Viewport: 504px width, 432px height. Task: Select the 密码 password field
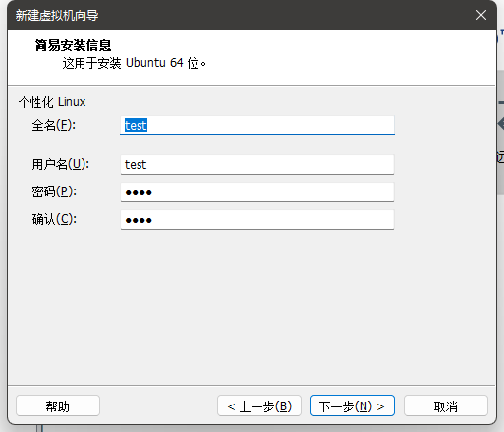click(x=257, y=192)
